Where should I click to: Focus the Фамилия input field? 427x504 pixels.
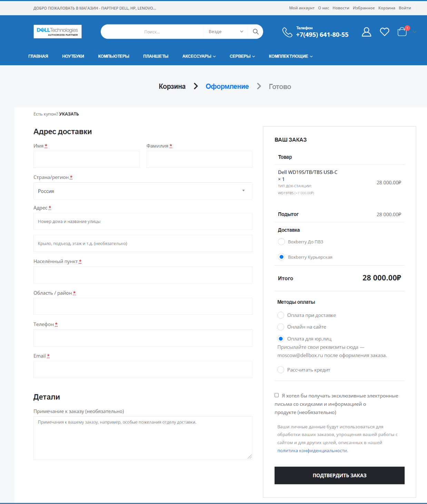[x=199, y=159]
